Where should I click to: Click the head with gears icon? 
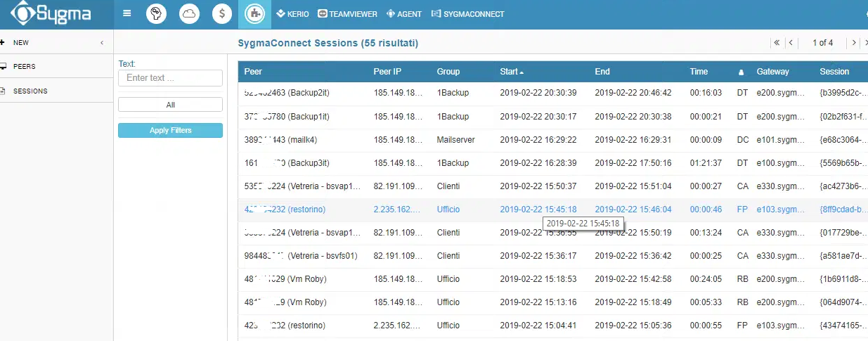pyautogui.click(x=156, y=13)
